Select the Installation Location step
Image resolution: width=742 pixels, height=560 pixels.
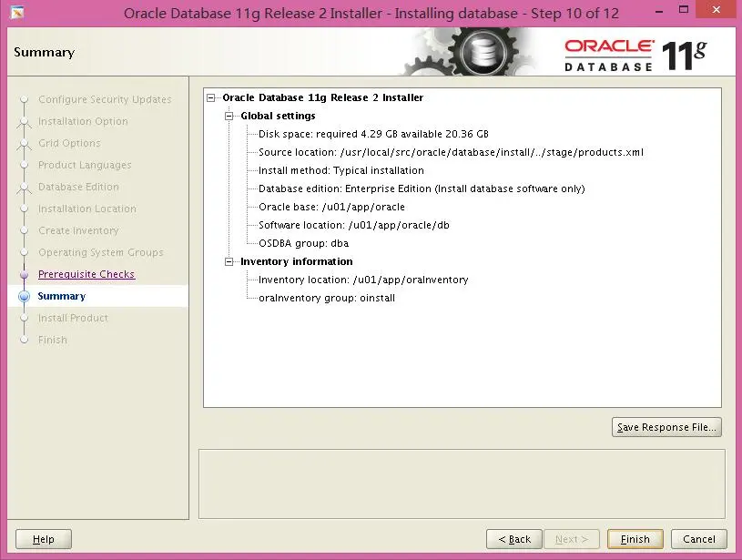pos(87,209)
